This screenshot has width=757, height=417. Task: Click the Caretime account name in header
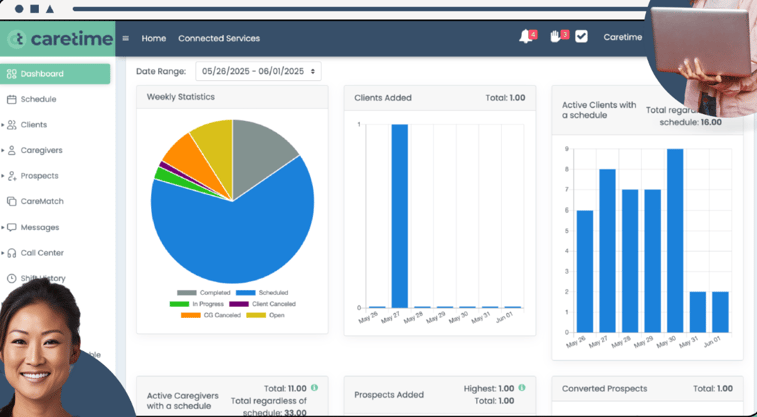pyautogui.click(x=622, y=38)
